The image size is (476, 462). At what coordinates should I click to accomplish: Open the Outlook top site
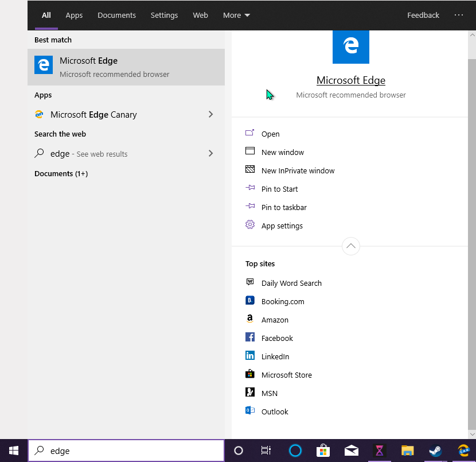point(275,411)
